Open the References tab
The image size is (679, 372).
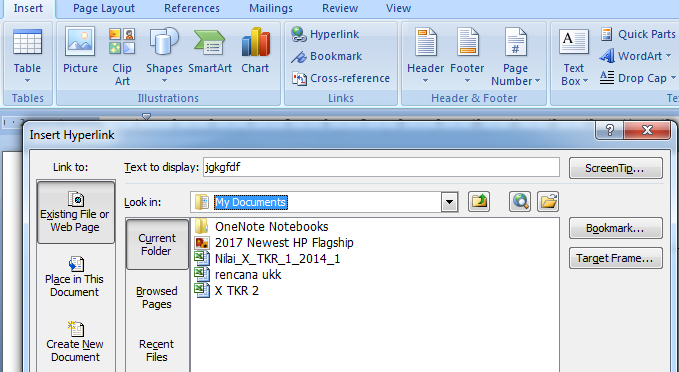[192, 8]
